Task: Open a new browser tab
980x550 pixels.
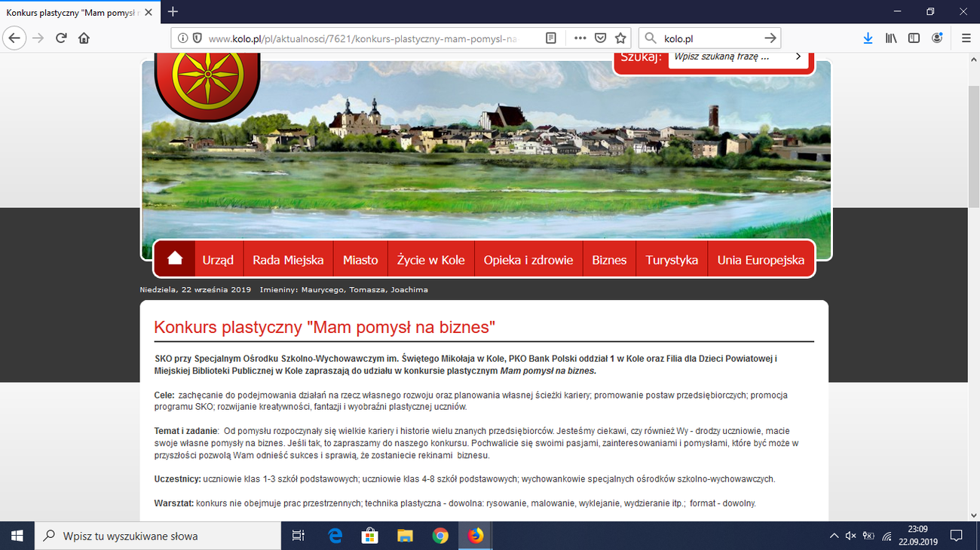Action: pyautogui.click(x=173, y=11)
